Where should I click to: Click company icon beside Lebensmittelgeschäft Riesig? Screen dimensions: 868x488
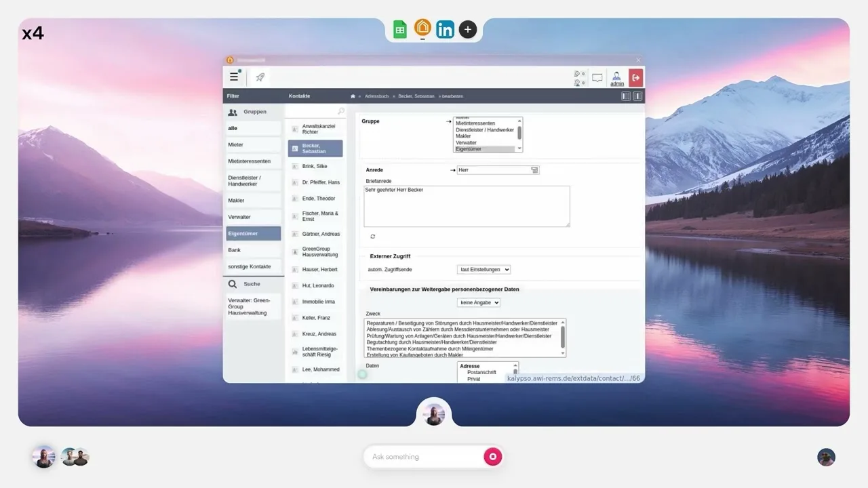[x=295, y=352]
